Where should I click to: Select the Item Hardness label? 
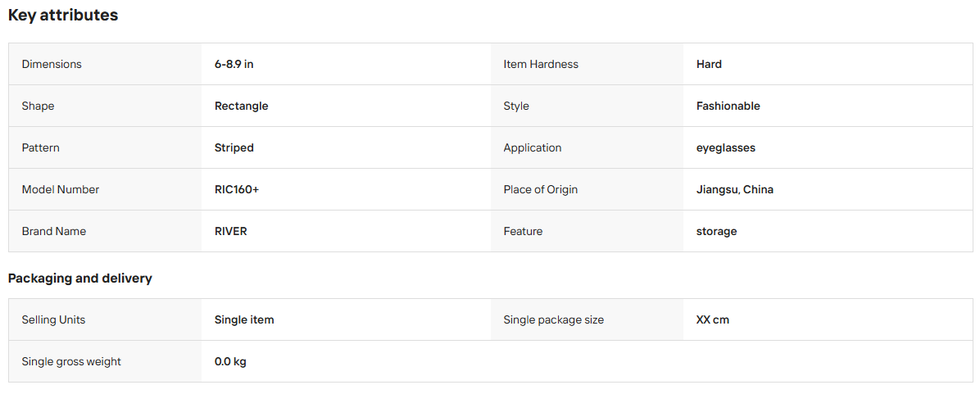541,65
